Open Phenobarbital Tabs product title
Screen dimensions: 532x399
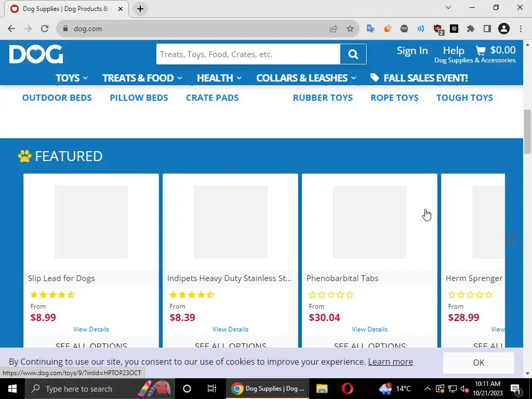coord(342,278)
